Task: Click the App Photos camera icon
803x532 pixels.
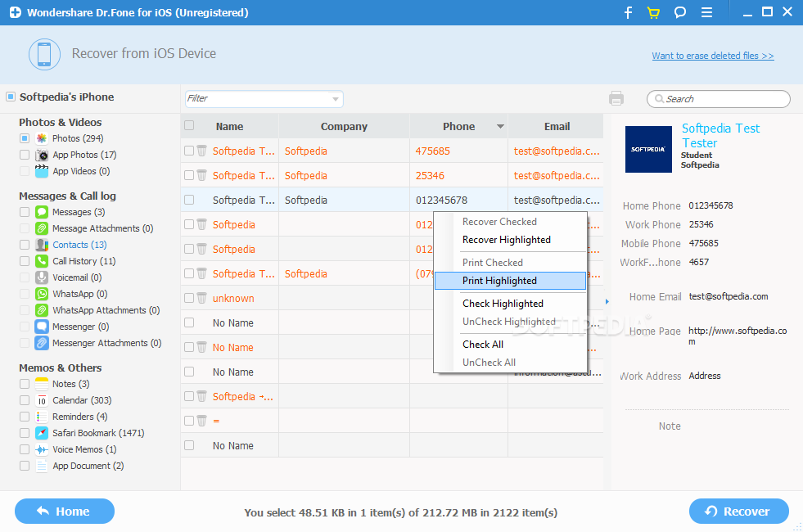Action: tap(42, 155)
